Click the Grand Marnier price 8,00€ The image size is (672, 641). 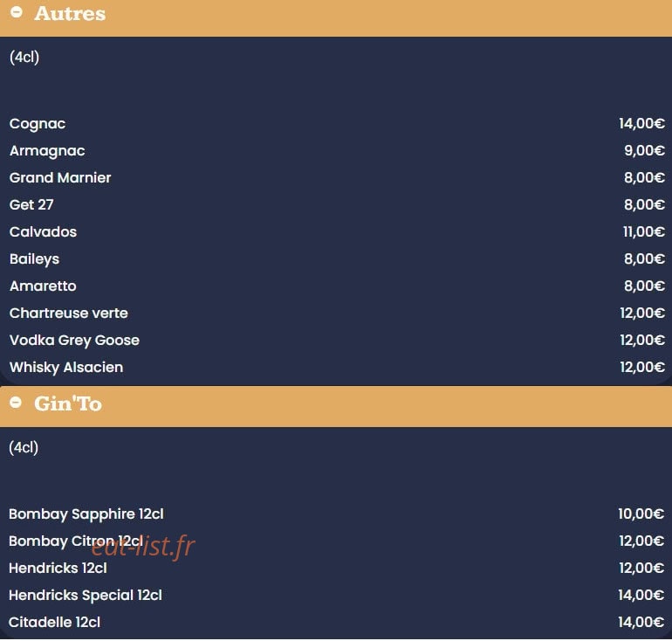pos(644,177)
